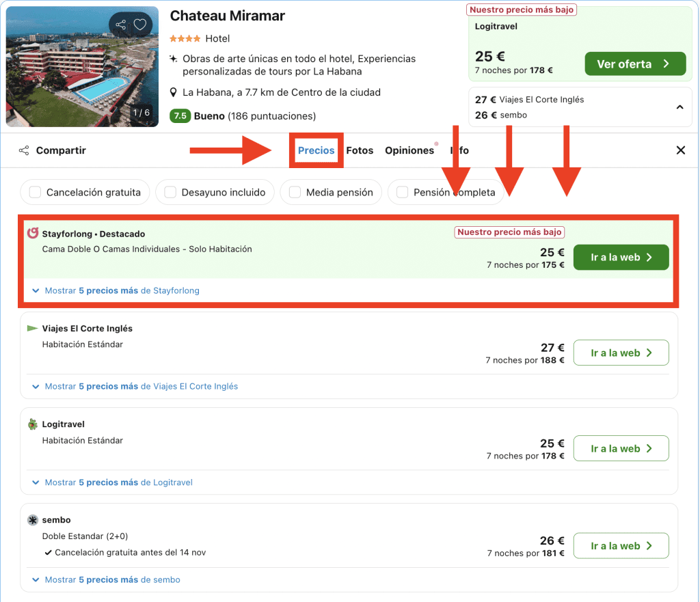The width and height of the screenshot is (700, 602).
Task: Collapse the other prices box chevron
Action: [x=679, y=107]
